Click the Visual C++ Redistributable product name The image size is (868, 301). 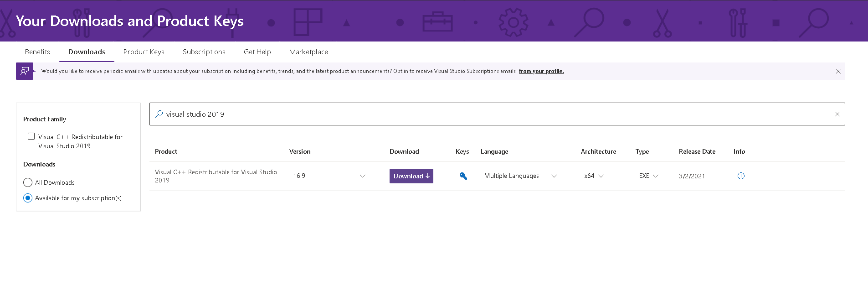[216, 176]
